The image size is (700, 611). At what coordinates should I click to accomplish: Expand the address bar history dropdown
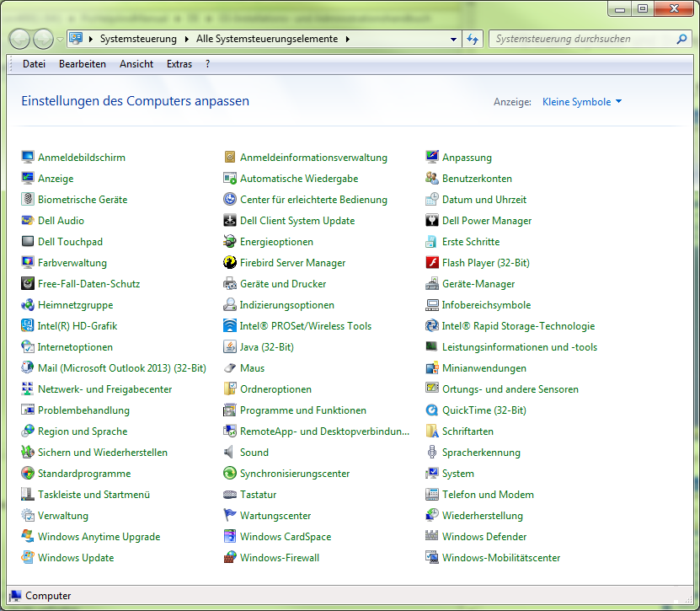click(453, 39)
